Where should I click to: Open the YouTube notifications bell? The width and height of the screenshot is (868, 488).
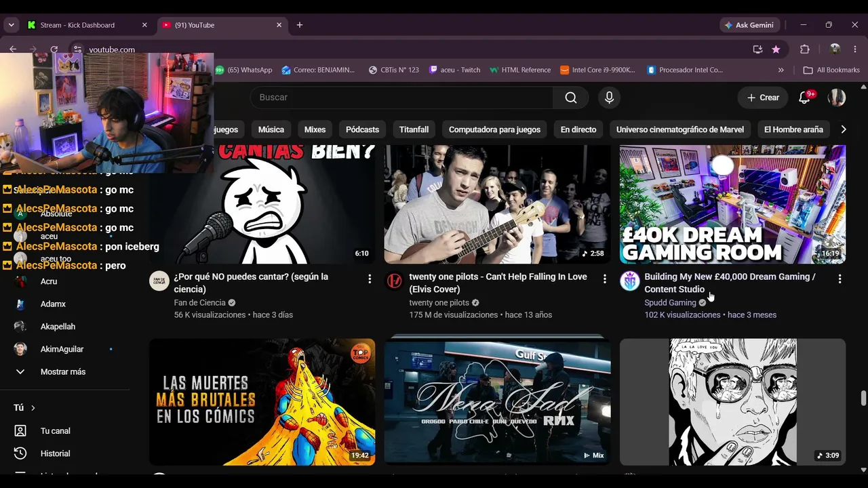(x=805, y=98)
